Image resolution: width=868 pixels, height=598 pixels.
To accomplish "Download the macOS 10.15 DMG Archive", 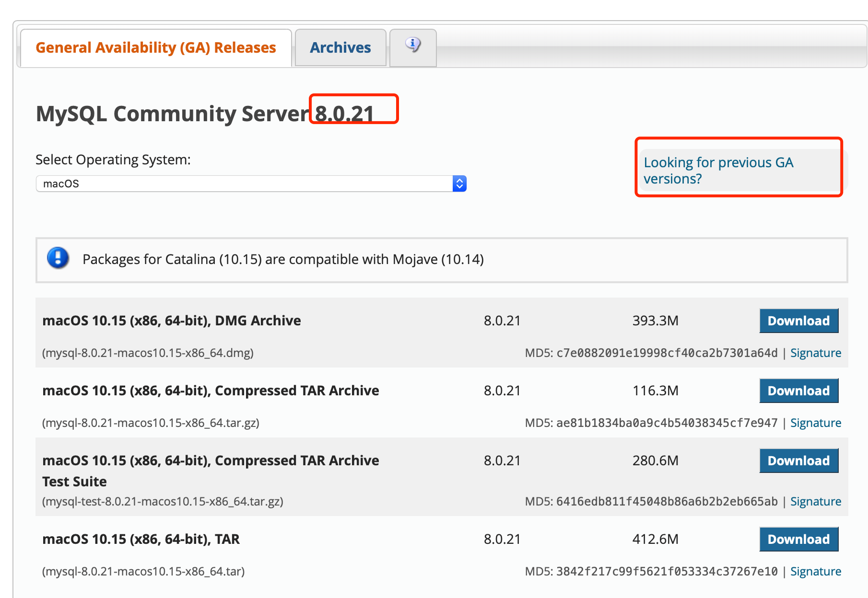I will point(799,321).
